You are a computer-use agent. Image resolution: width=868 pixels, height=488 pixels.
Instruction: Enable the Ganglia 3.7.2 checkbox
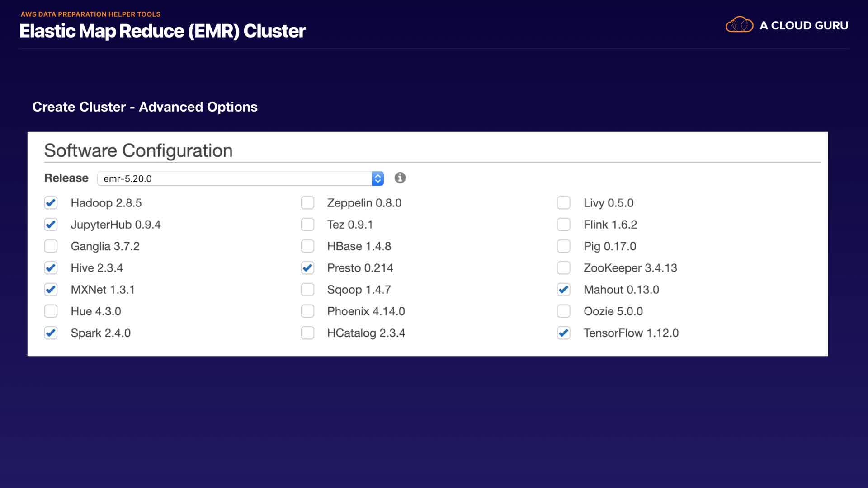tap(51, 246)
